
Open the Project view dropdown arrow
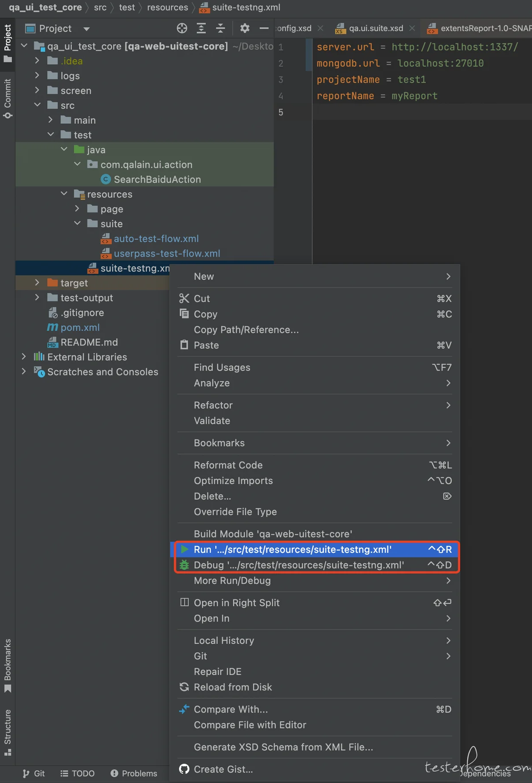click(x=86, y=29)
